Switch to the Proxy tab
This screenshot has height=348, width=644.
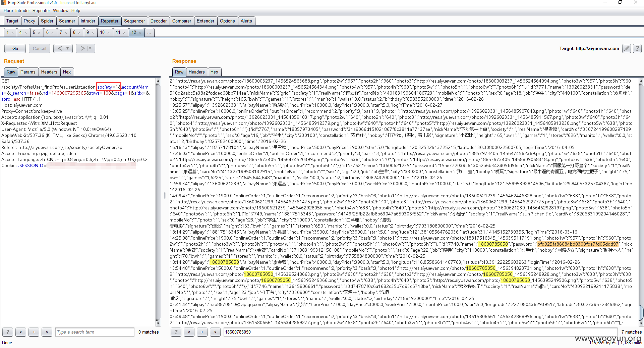click(30, 21)
